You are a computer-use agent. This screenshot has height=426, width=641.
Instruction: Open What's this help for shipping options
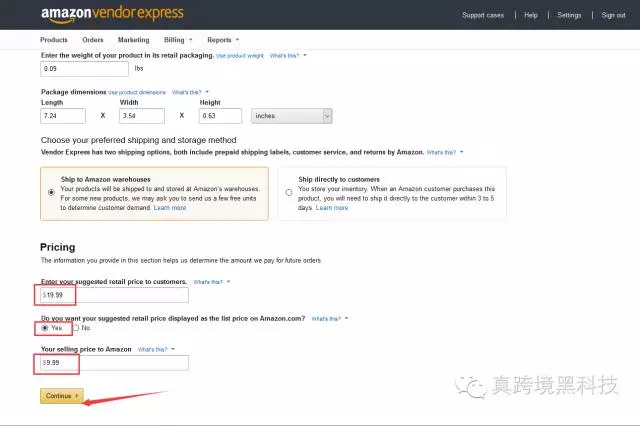(x=445, y=152)
